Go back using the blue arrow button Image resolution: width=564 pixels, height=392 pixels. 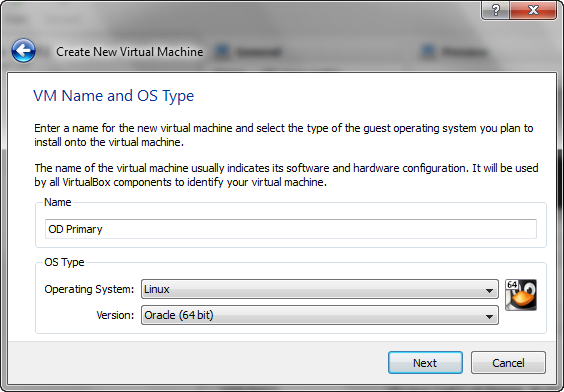click(23, 51)
